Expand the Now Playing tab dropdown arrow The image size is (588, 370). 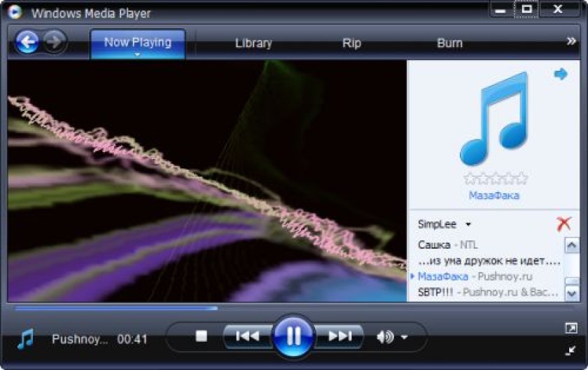pyautogui.click(x=138, y=55)
